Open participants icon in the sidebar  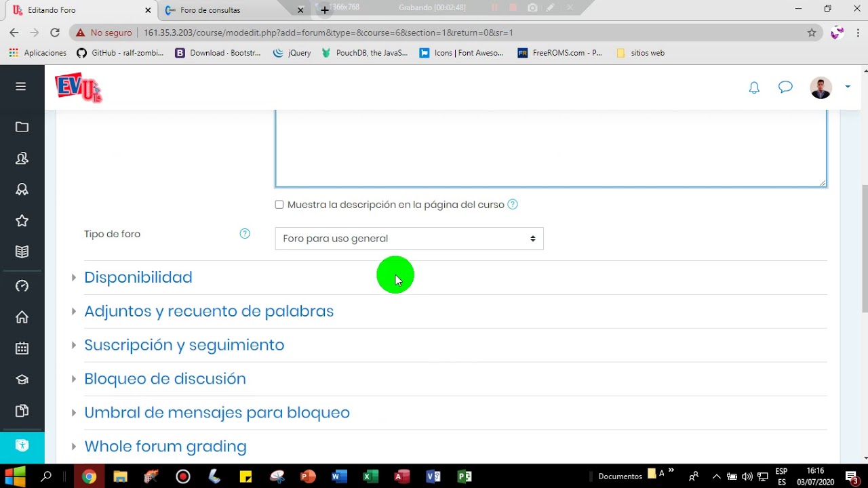pyautogui.click(x=22, y=158)
